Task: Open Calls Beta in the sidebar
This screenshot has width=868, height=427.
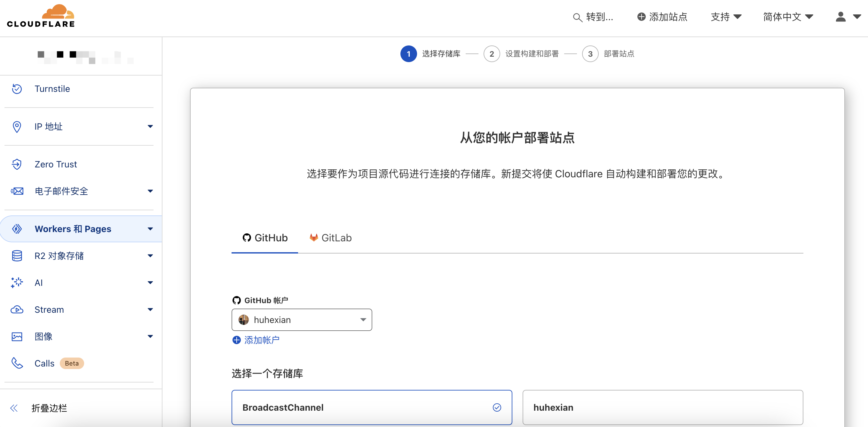Action: point(59,363)
